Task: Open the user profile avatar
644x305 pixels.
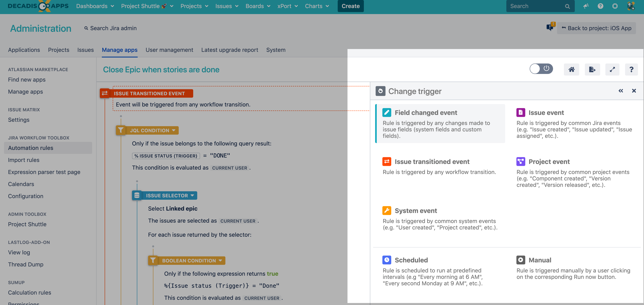Action: click(x=631, y=6)
